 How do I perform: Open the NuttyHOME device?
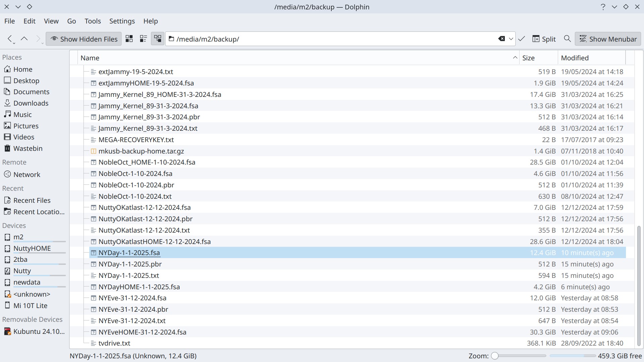[x=32, y=248]
